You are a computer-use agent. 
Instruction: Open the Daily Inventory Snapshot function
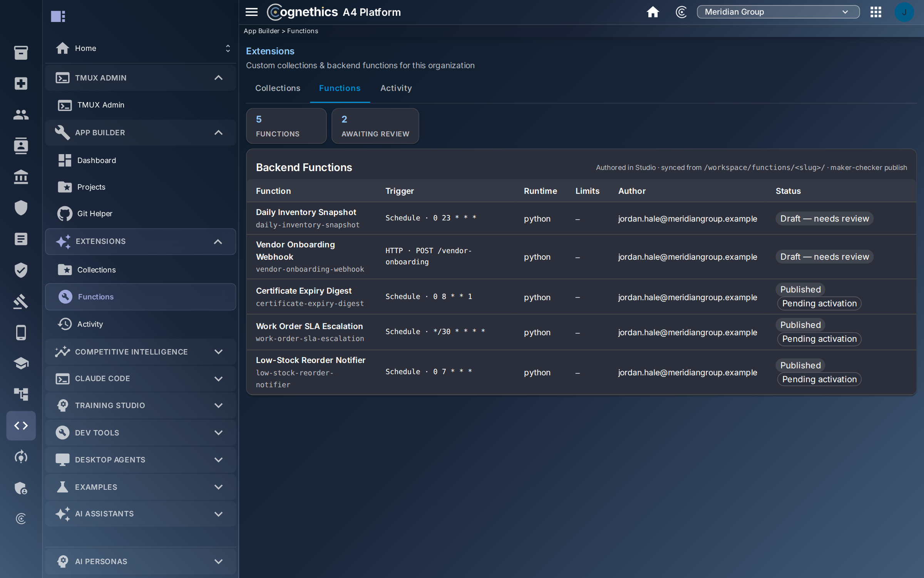tap(306, 212)
